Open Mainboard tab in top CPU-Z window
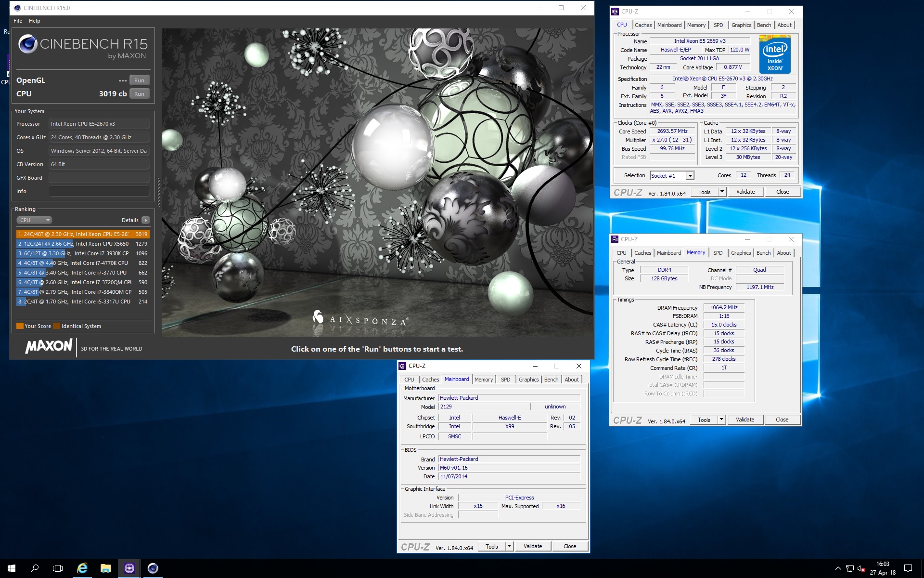Viewport: 924px width, 578px height. coord(669,25)
